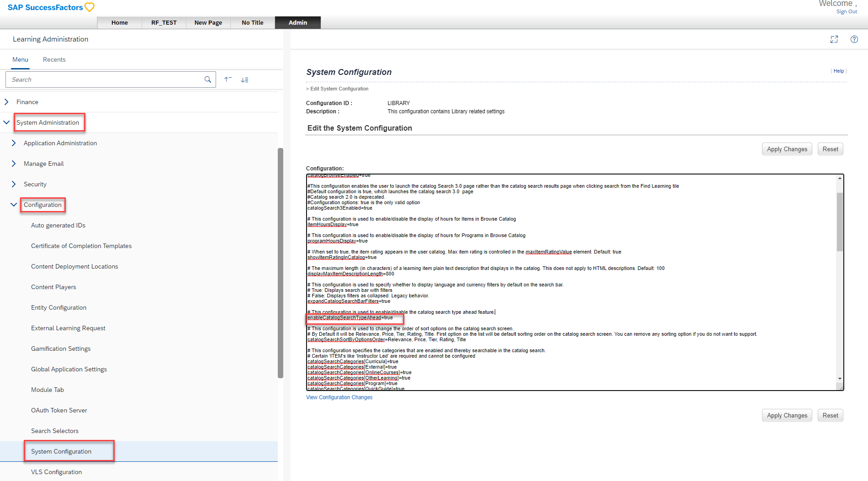The height and width of the screenshot is (481, 868).
Task: Click the displayMaxItemDescriptionLength=800 line
Action: (350, 274)
